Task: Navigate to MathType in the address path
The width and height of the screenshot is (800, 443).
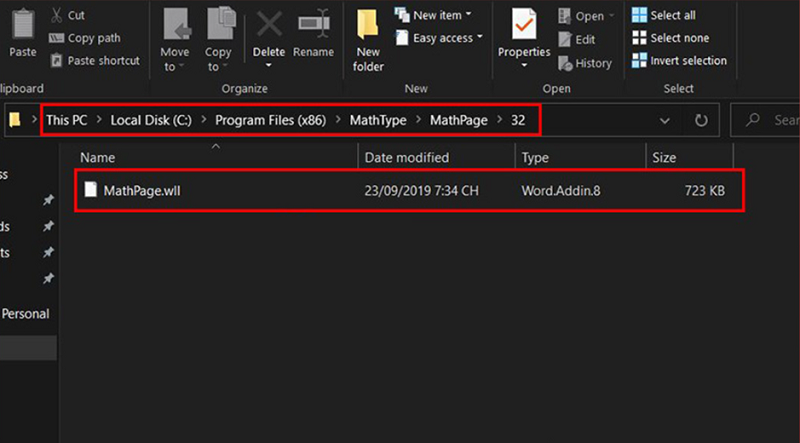Action: coord(378,120)
